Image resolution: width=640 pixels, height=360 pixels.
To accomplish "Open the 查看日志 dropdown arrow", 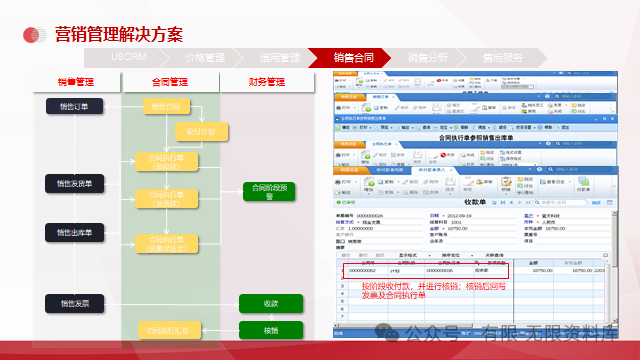I will [569, 182].
